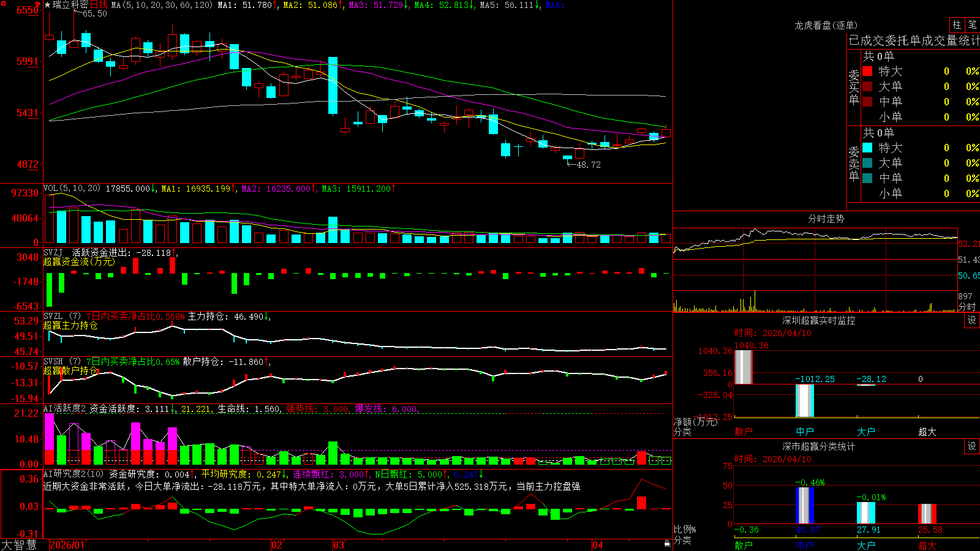Viewport: 980px width, 551px height.
Task: Click the blue 中户 bar in 深市超赢分类统计
Action: (x=805, y=505)
